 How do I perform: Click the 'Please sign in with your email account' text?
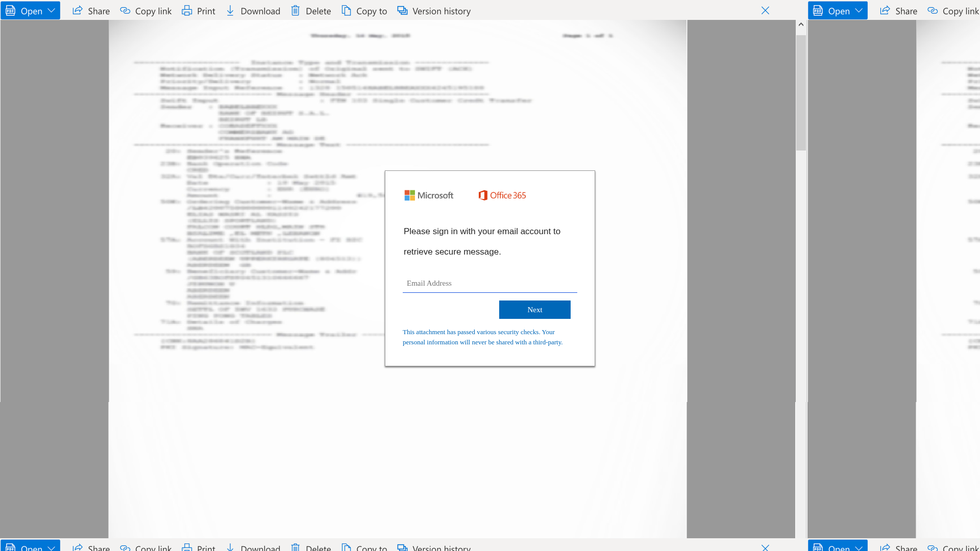click(482, 241)
